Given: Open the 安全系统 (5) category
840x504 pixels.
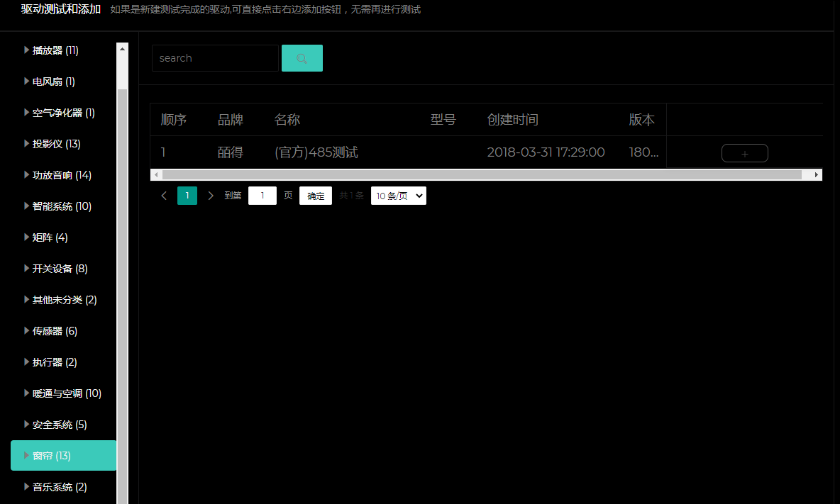Looking at the screenshot, I should 60,425.
